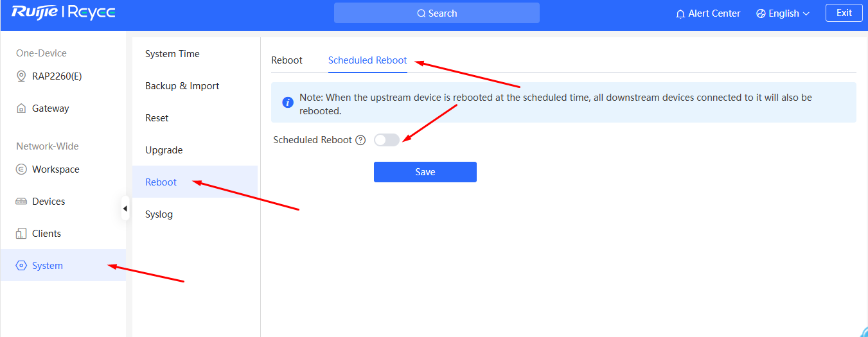Collapse the sidebar using the arrow handle
Image resolution: width=868 pixels, height=337 pixels.
tap(125, 209)
